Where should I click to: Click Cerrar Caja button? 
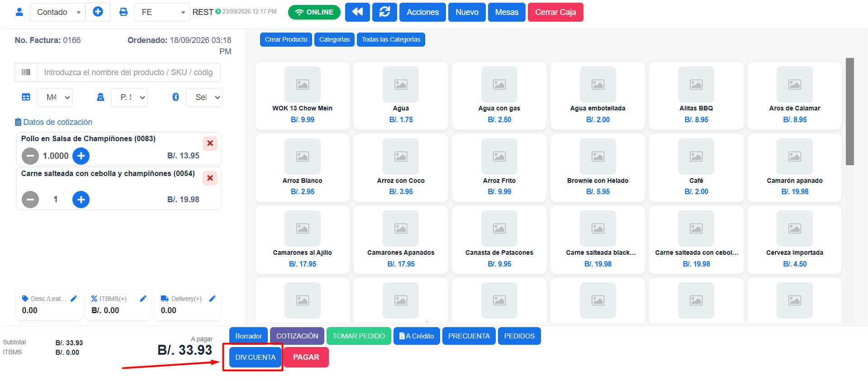click(555, 12)
